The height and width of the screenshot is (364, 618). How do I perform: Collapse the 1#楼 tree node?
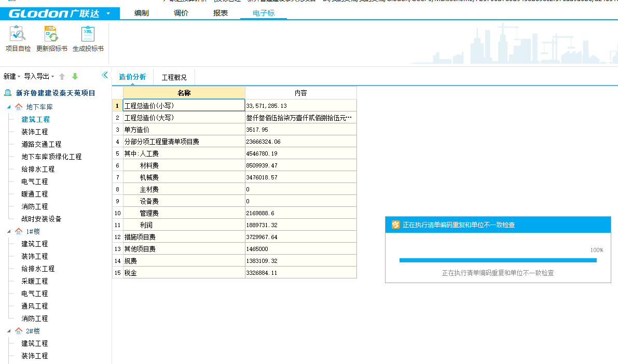pos(9,231)
